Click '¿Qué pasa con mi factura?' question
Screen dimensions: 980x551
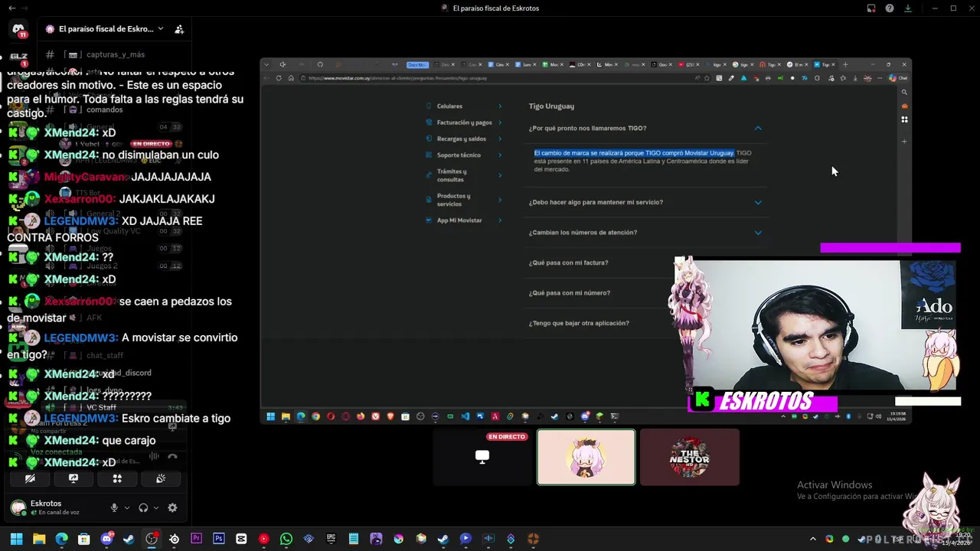point(568,262)
